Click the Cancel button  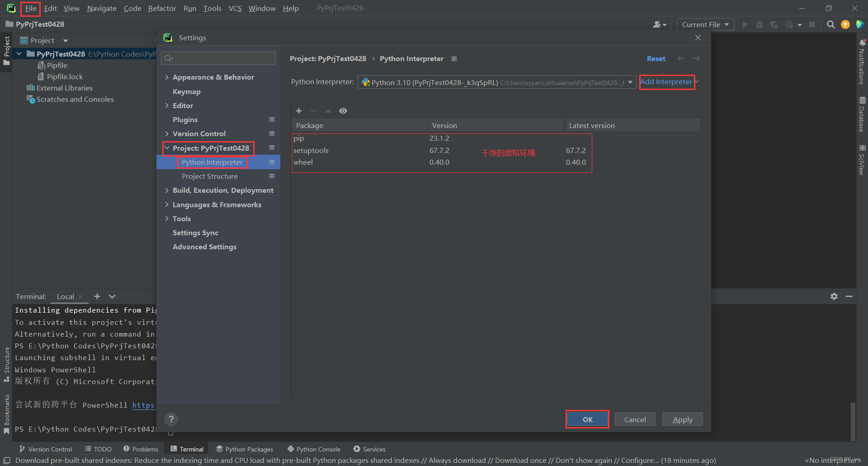click(x=635, y=419)
